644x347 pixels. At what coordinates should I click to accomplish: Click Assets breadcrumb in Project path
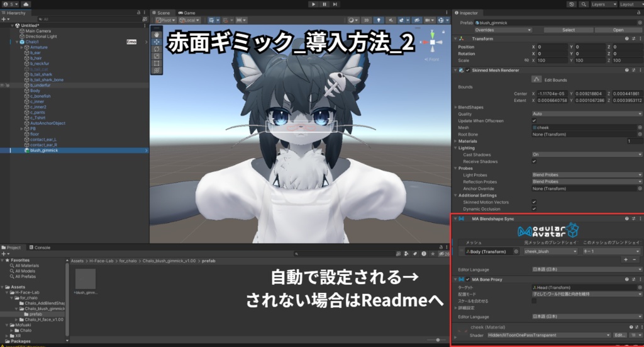(77, 261)
